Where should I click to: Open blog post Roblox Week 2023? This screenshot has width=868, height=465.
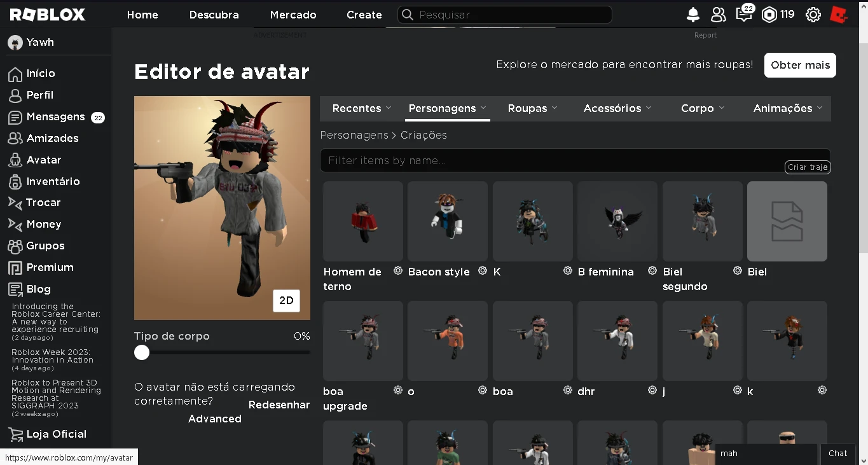pos(52,356)
